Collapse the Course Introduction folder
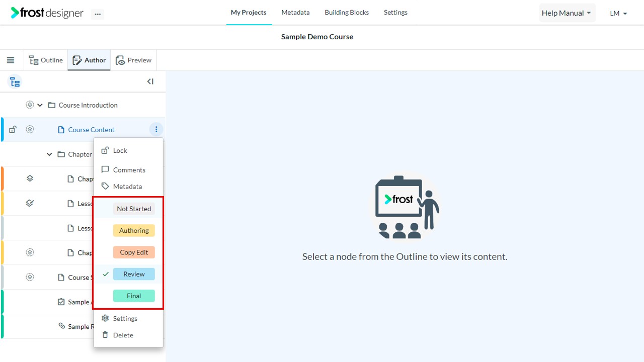Screen dimensions: 644x362 [40, 105]
